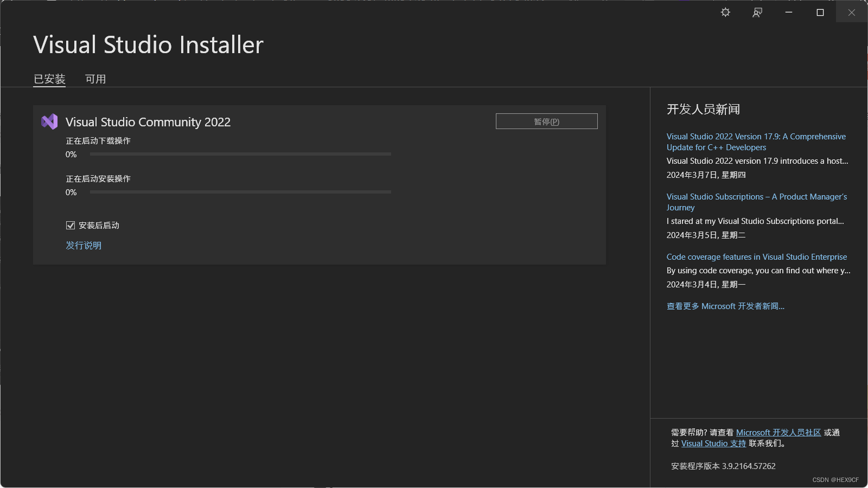Click 'By using code coverage' summary text
Image resolution: width=868 pixels, height=488 pixels.
point(758,271)
